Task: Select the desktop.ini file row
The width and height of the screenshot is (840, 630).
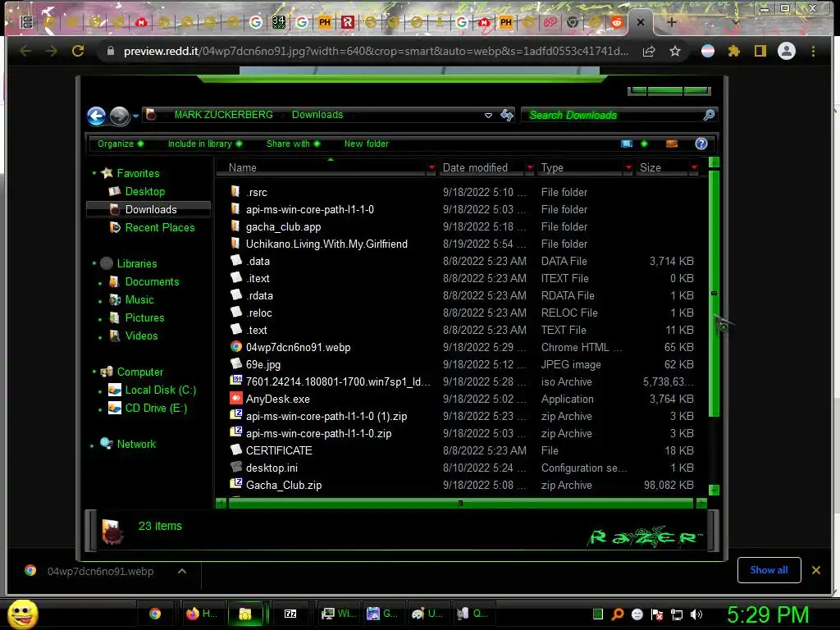Action: click(463, 468)
